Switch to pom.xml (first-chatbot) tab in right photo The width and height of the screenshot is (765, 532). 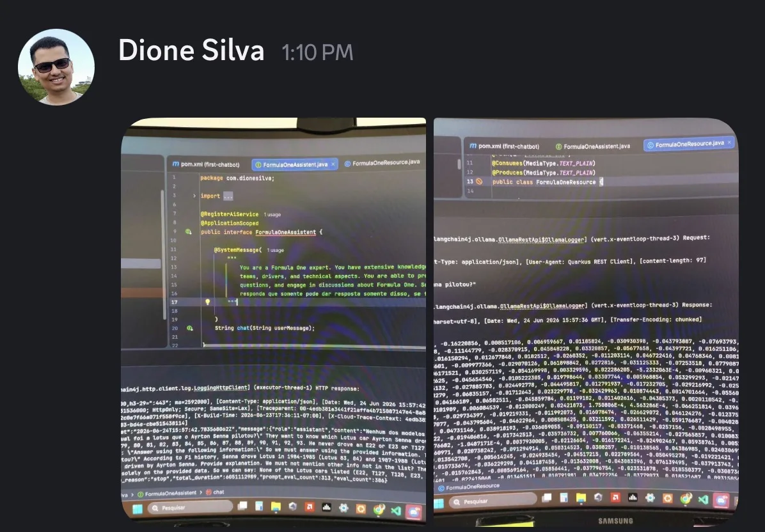click(x=504, y=146)
